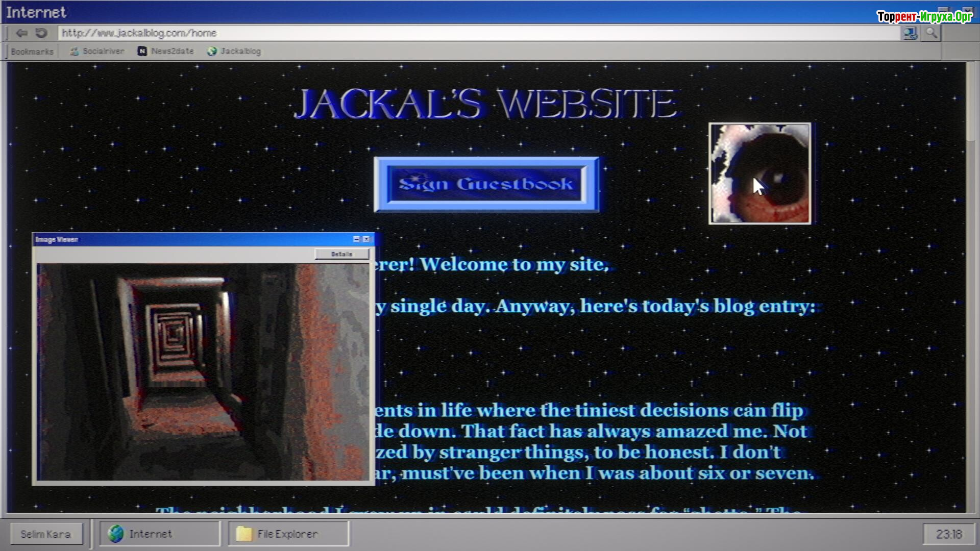Screen dimensions: 980x551
Task: Click the network connection icon in address bar
Action: pyautogui.click(x=910, y=34)
